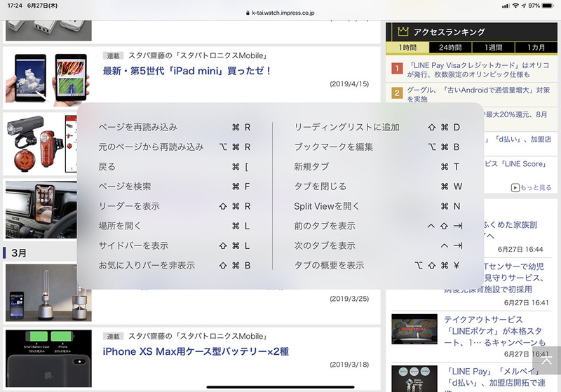Tap the battery icon in status bar
561x392 pixels.
[x=548, y=6]
